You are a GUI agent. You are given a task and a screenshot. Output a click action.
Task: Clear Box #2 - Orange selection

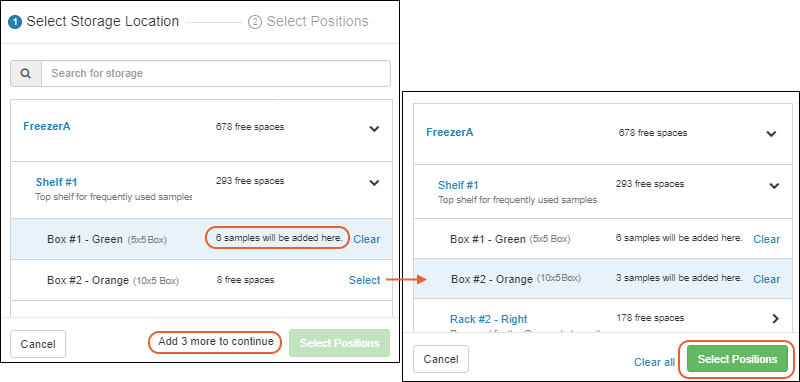(x=766, y=279)
